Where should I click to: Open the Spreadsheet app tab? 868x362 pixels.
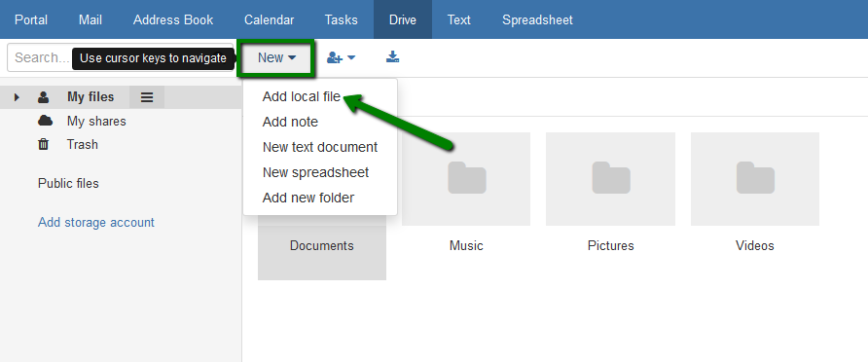click(x=537, y=19)
